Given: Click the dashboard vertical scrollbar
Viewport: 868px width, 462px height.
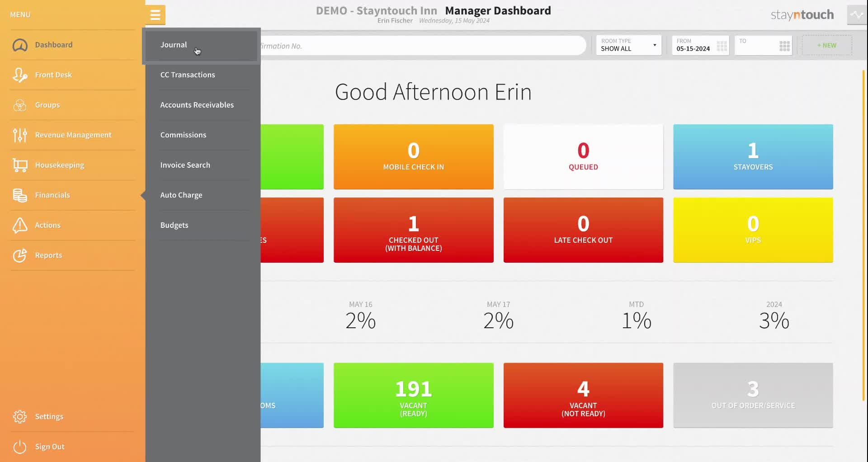Looking at the screenshot, I should point(863,235).
